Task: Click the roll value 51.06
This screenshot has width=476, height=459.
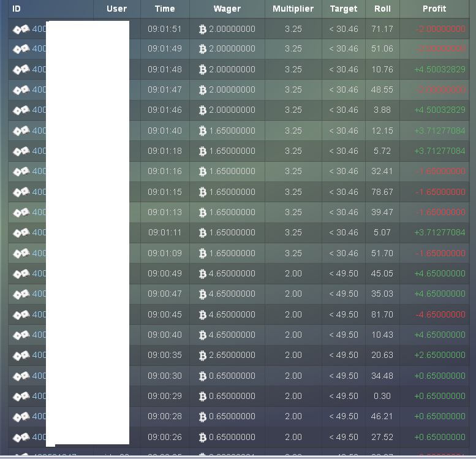Action: point(382,49)
